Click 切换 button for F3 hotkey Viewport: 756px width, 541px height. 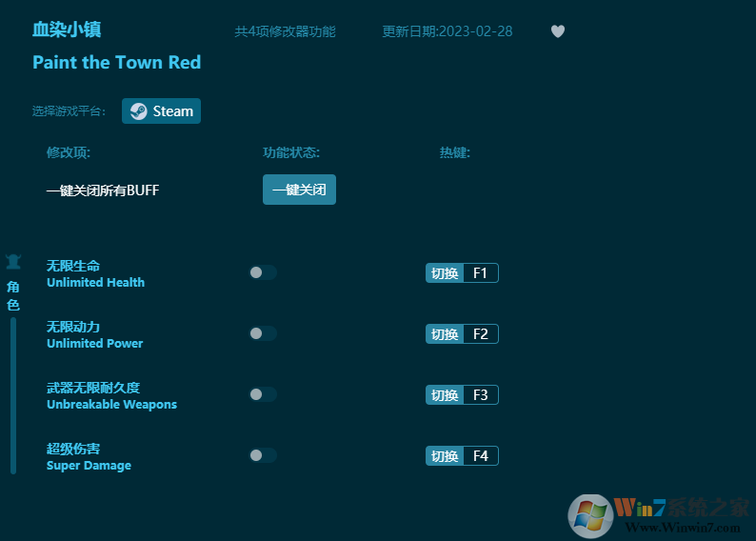(445, 395)
